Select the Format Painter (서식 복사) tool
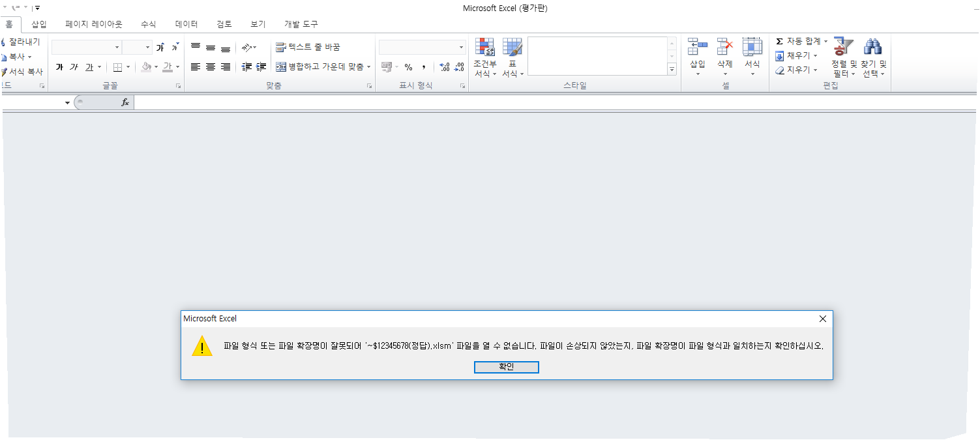 22,72
